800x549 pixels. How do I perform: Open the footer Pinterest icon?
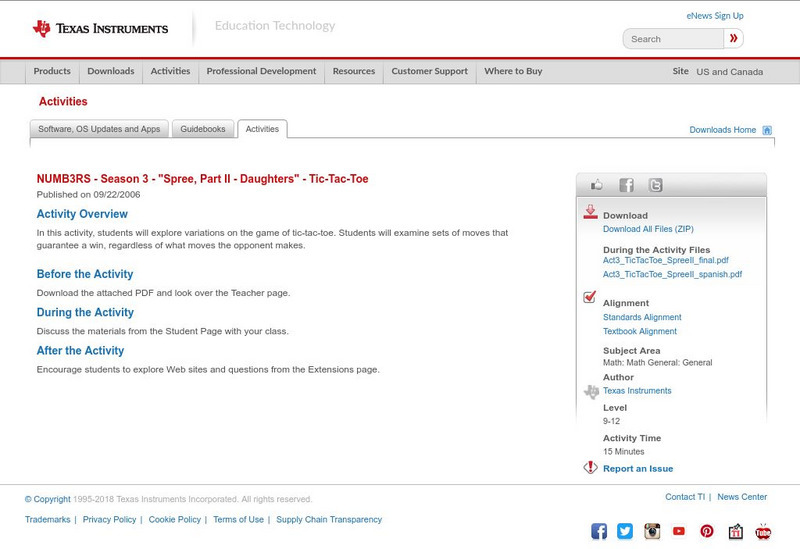tap(707, 531)
